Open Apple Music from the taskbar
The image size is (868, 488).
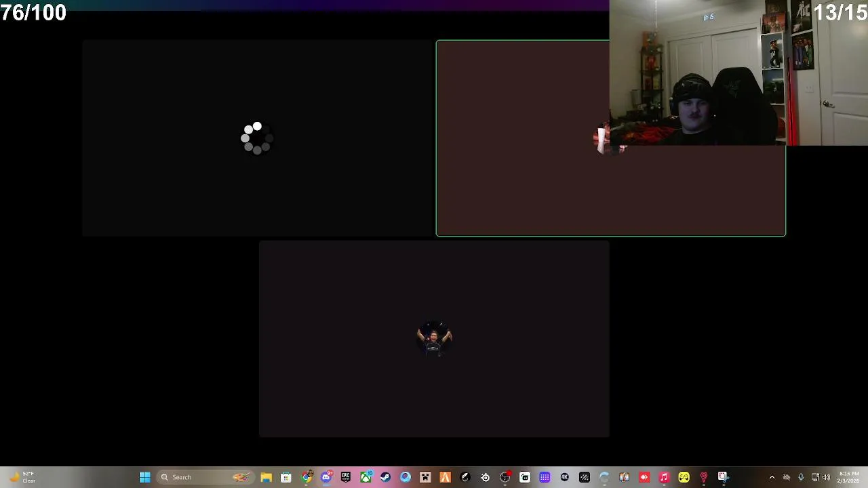pyautogui.click(x=664, y=477)
